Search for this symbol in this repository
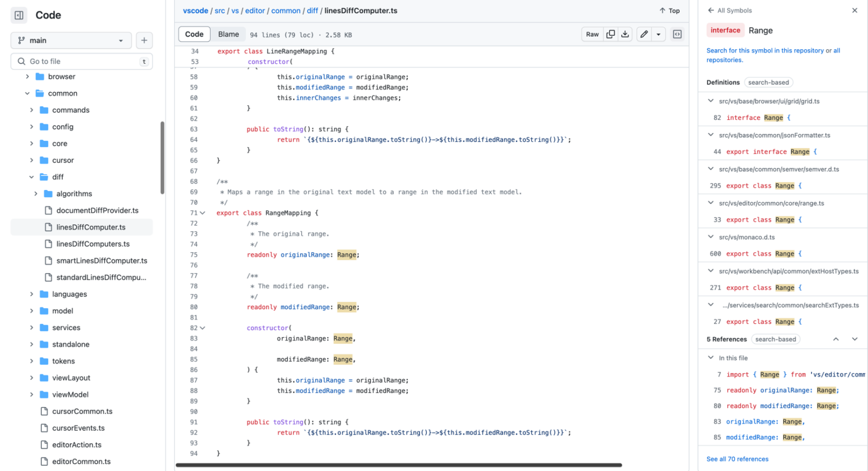Screen dimensions: 868x471 pos(765,50)
